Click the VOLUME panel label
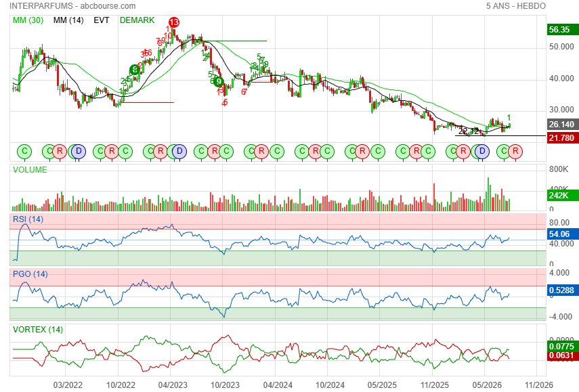Screen dimensions: 579x392 [x=30, y=170]
